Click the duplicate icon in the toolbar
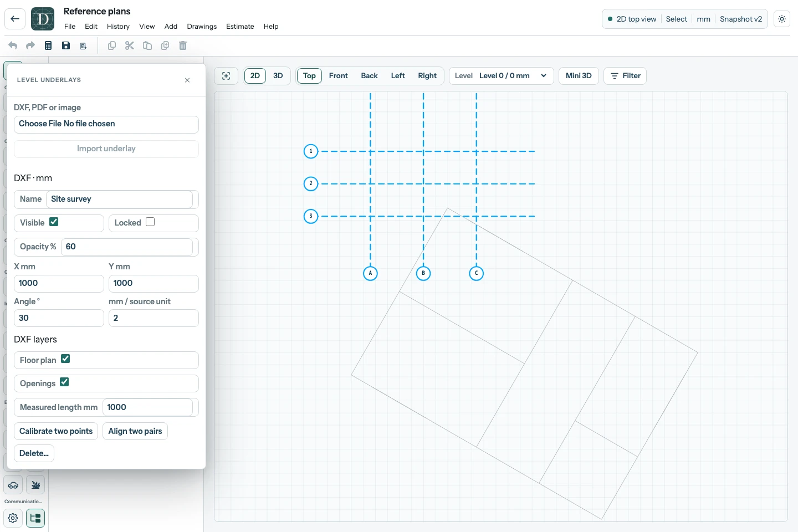 pos(165,45)
